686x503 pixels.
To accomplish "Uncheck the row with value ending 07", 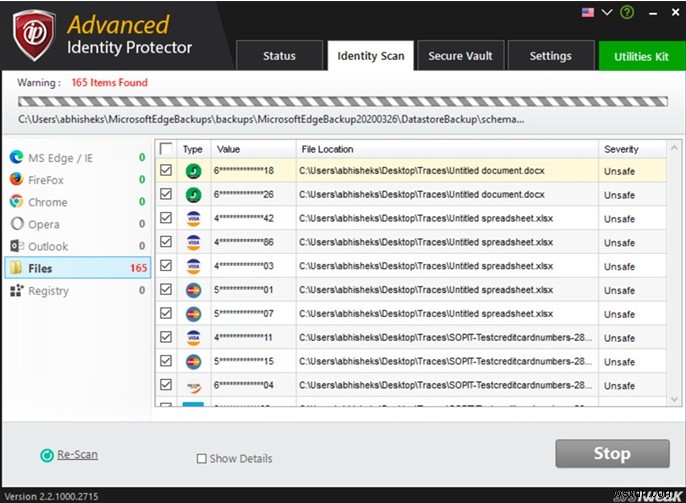I will pos(166,313).
